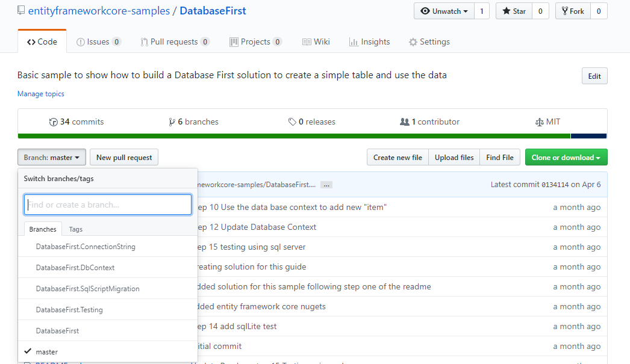630x364 pixels.
Task: Click the book icon of Wiki tab
Action: (x=307, y=42)
